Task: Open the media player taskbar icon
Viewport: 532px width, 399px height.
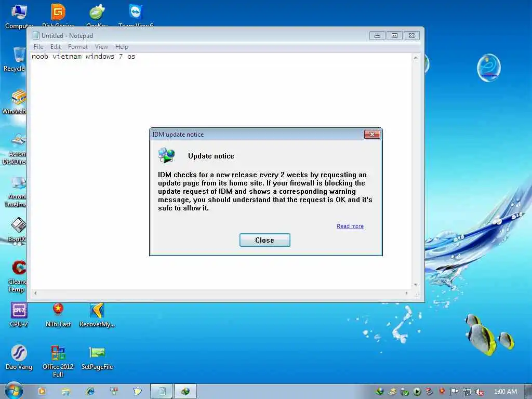Action: 42,391
